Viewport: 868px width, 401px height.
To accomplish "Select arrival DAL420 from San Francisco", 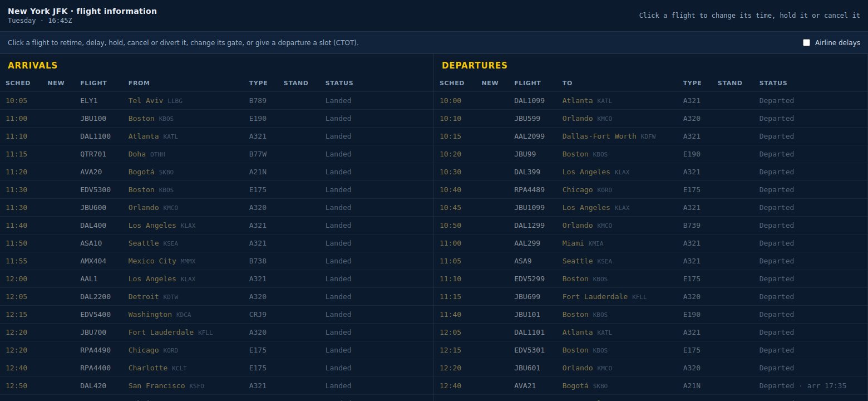I will (216, 386).
